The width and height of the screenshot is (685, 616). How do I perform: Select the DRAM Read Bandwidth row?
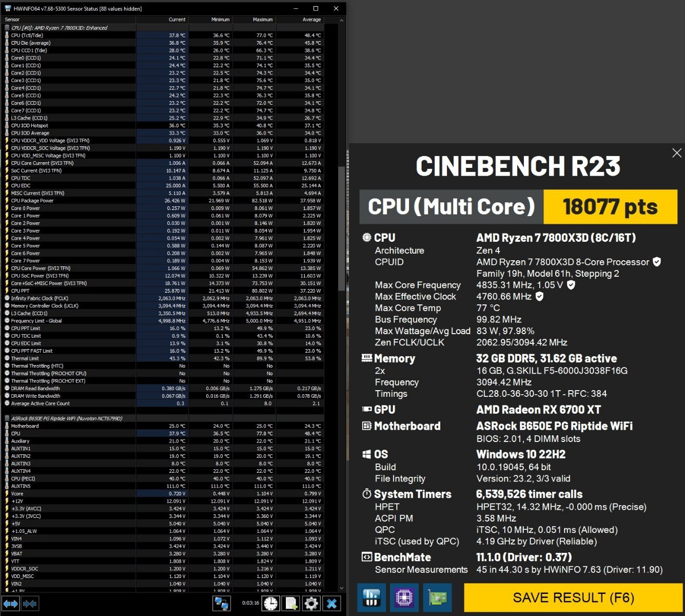point(163,389)
